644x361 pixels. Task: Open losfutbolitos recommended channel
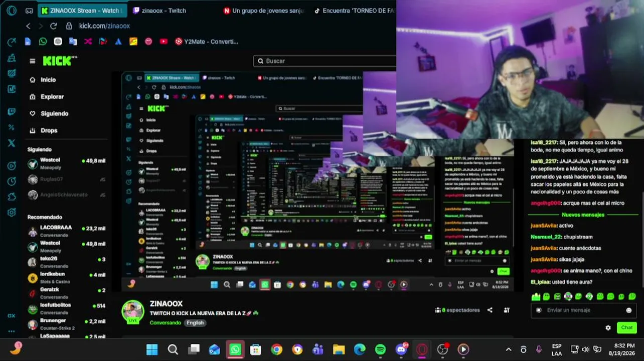67,308
